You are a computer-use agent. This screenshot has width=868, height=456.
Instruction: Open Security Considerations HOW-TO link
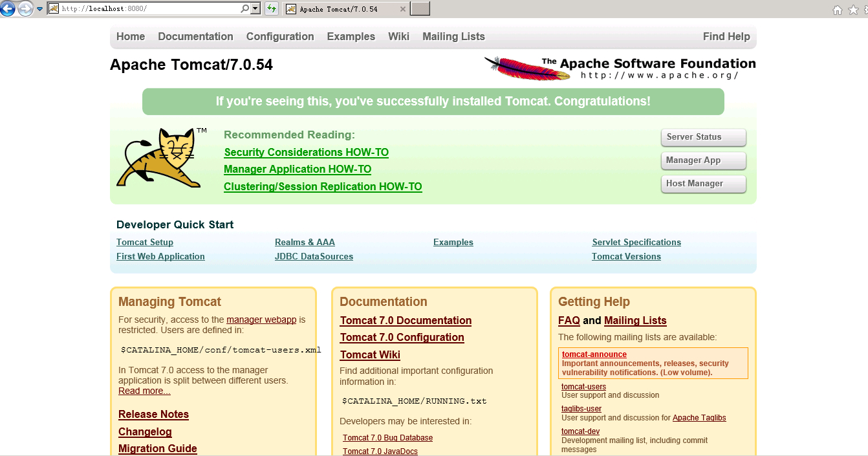click(x=306, y=153)
